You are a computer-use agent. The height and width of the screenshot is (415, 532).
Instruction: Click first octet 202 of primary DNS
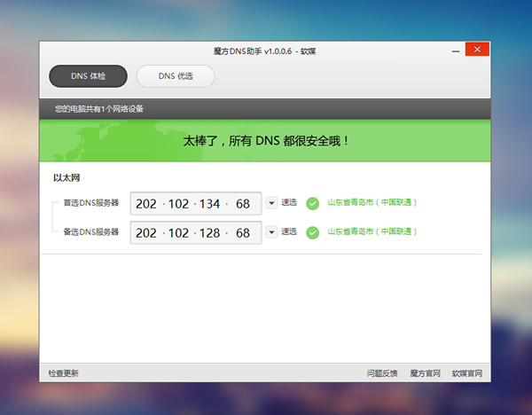coord(146,204)
